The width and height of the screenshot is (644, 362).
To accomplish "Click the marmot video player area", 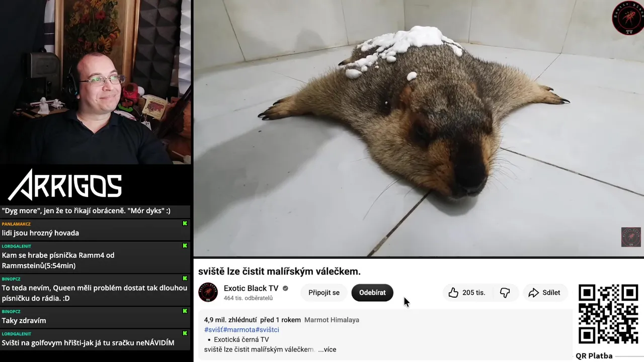I will [x=419, y=128].
